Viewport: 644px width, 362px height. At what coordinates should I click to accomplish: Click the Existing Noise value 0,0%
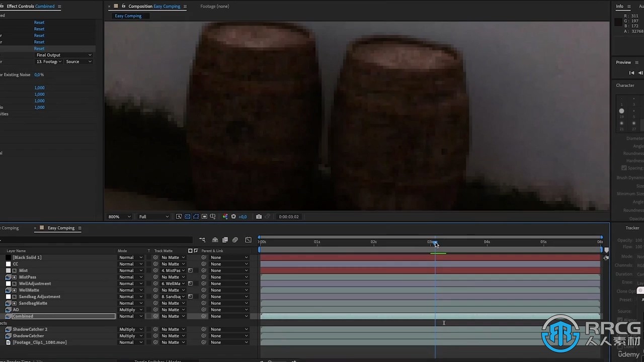coord(39,74)
